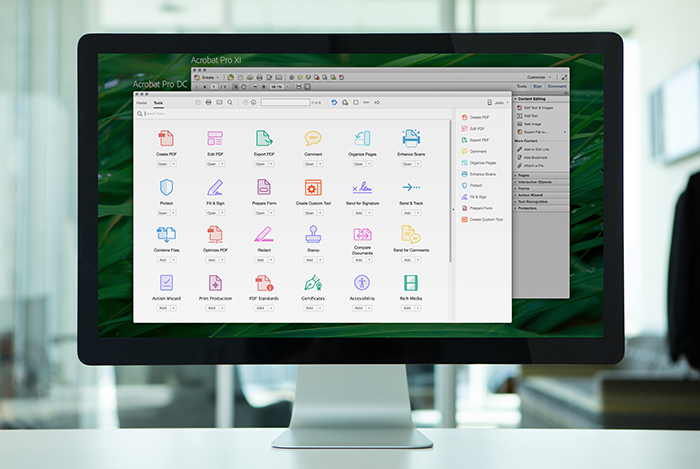Screen dimensions: 700x469
Task: Open the Combine Files tool icon
Action: (166, 234)
